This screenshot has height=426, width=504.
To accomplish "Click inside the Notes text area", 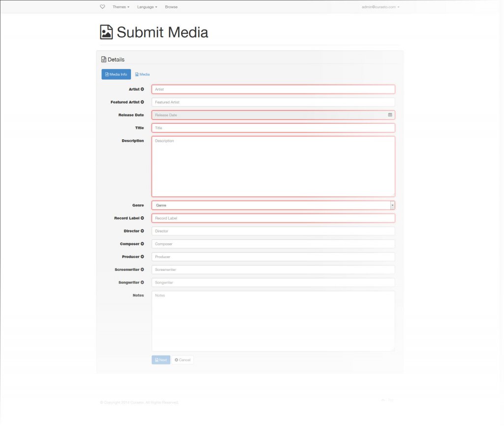I will pos(273,321).
